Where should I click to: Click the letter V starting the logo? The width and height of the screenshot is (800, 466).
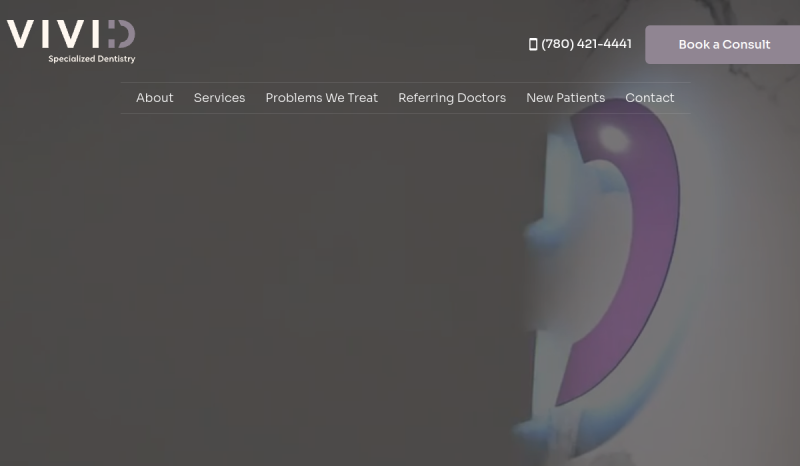tap(20, 34)
